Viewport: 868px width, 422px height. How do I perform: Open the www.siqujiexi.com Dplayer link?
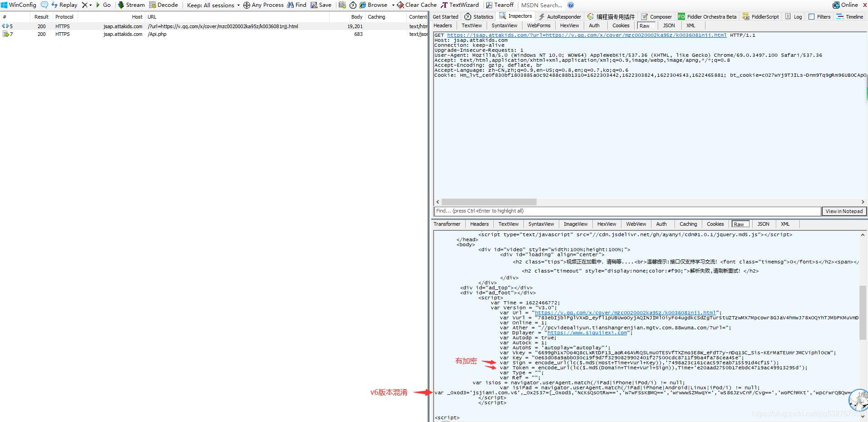(587, 333)
